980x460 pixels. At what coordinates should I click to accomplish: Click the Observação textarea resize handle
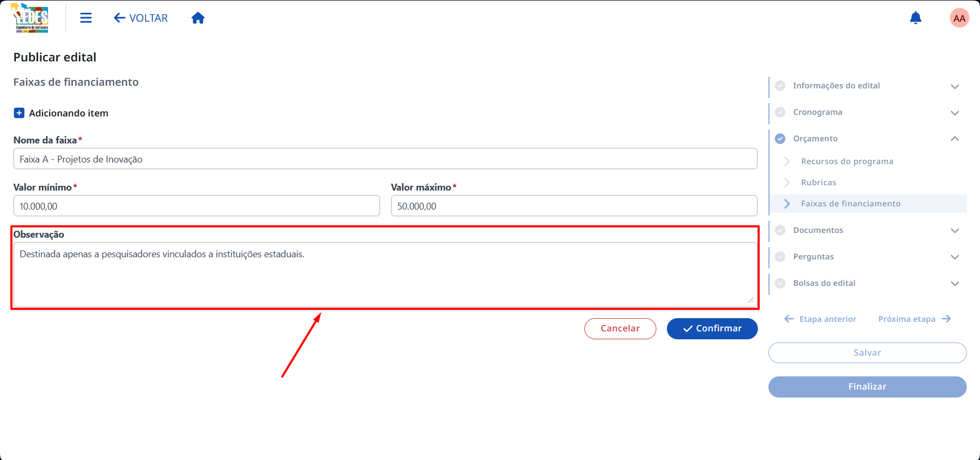point(750,300)
